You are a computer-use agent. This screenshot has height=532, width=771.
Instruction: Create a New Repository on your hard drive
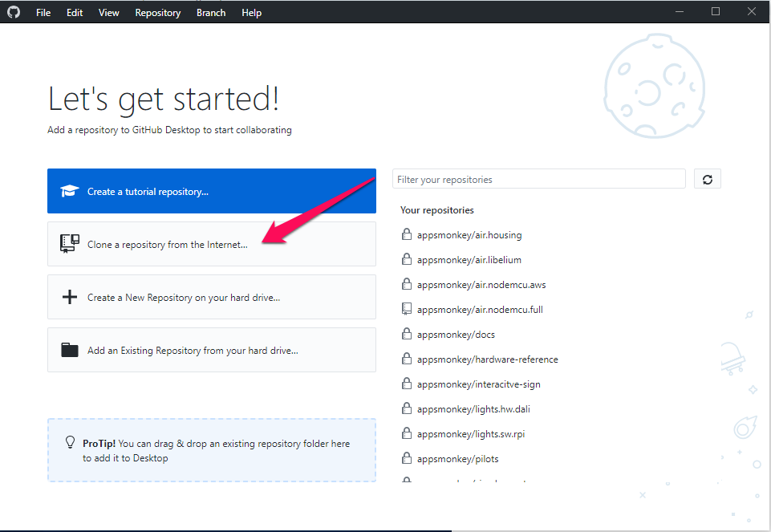click(x=212, y=297)
